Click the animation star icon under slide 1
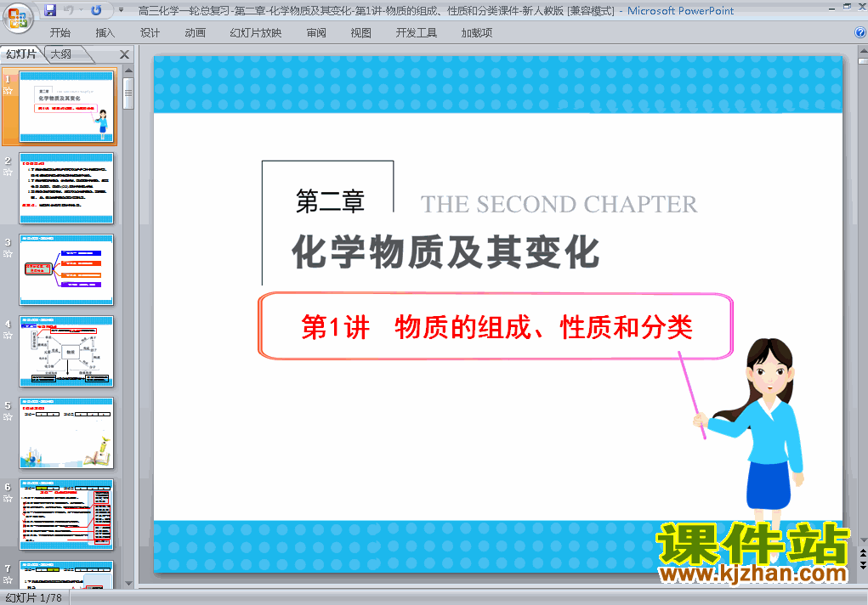This screenshot has height=605, width=868. click(x=8, y=91)
